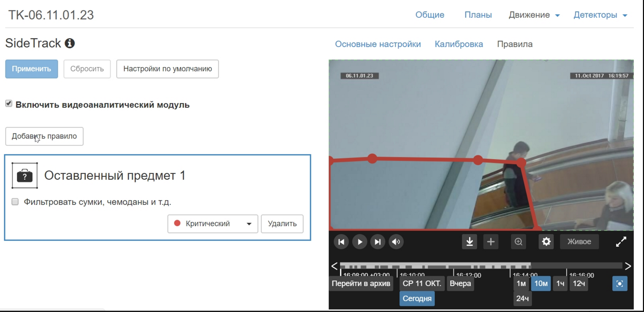Switch player to Живое mode
The width and height of the screenshot is (644, 312).
point(579,242)
